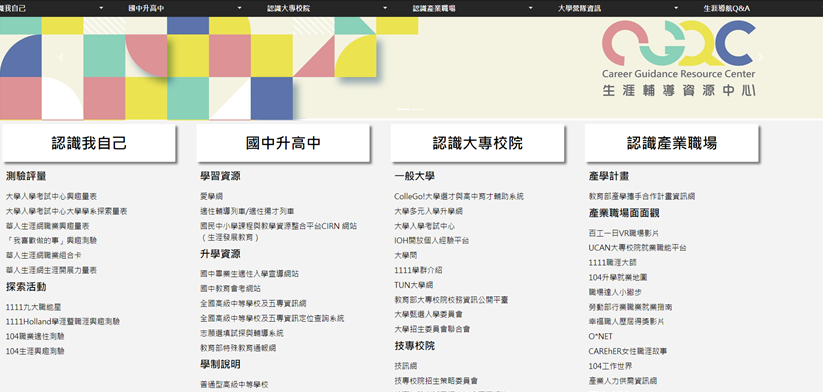Open the 愛學網 link
Screen dimensions: 823x392
click(x=212, y=196)
